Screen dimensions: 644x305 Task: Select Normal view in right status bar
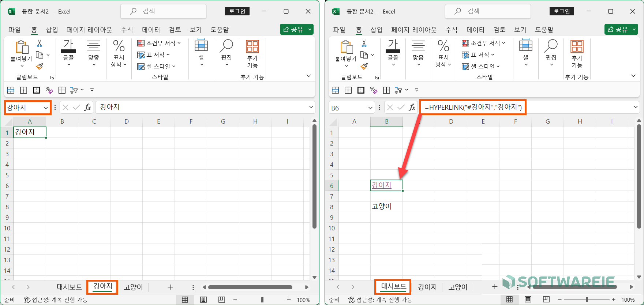point(510,300)
